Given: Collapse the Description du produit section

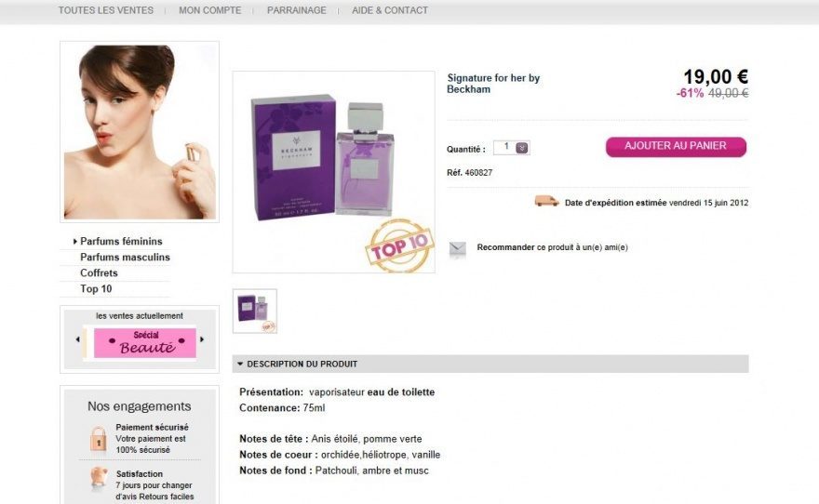Looking at the screenshot, I should point(240,364).
